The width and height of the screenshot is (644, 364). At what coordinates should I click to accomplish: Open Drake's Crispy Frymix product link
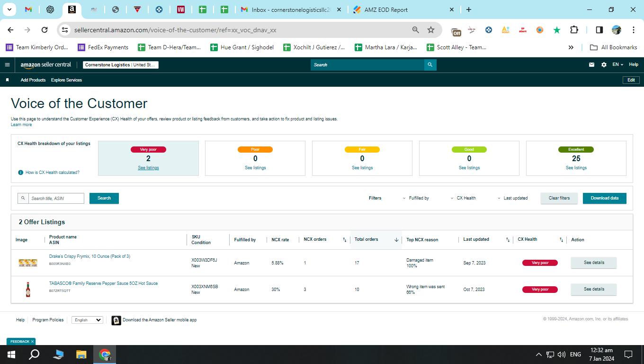(89, 256)
